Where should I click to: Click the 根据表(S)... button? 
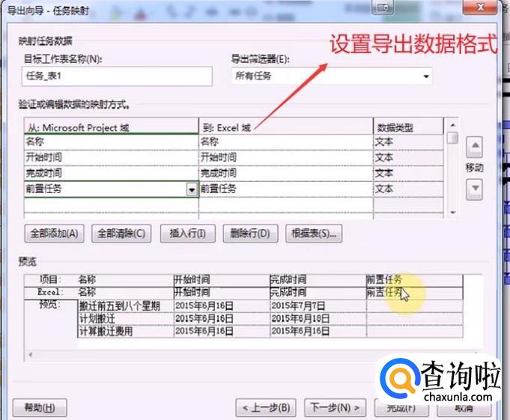coord(314,234)
